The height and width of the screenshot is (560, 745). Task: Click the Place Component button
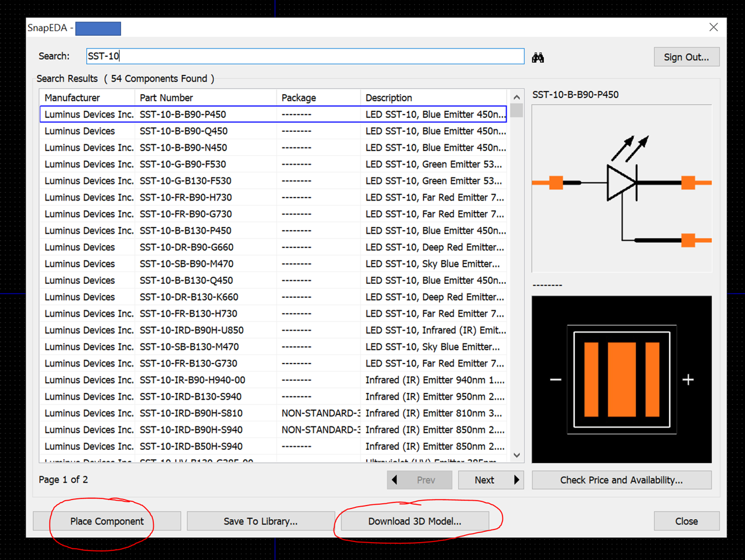point(107,521)
